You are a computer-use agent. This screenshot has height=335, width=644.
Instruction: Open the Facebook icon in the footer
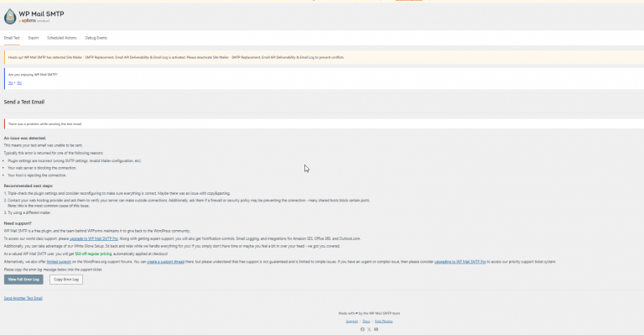click(362, 329)
